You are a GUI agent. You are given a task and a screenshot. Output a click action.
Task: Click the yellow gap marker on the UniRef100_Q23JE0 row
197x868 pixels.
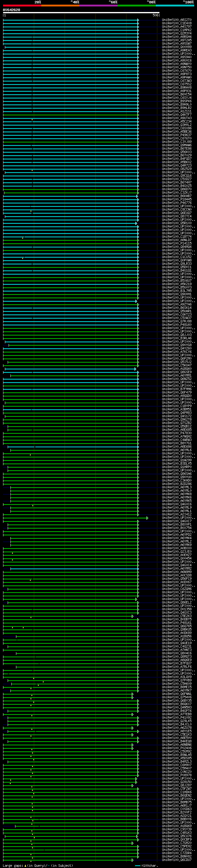pyautogui.click(x=12, y=553)
